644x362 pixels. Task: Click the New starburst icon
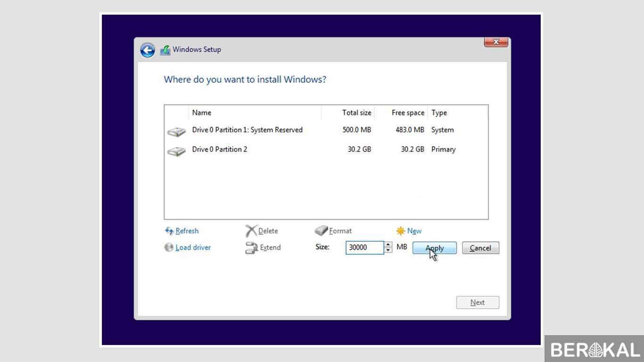tap(401, 231)
